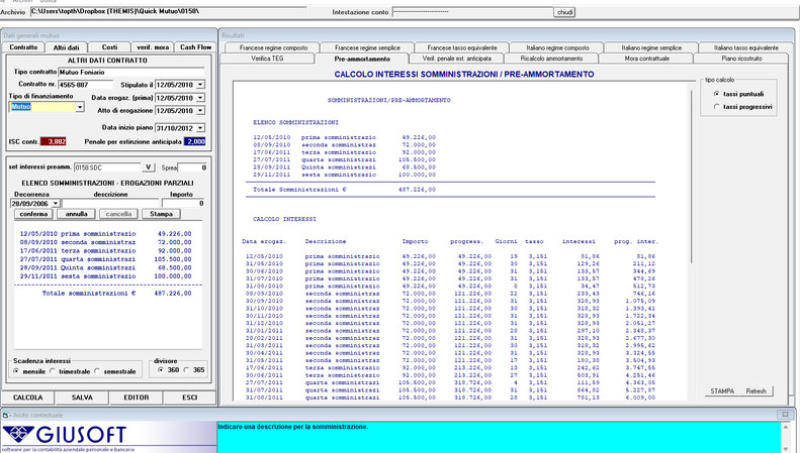
Task: Expand the Decorrenza date dropdown
Action: point(56,203)
